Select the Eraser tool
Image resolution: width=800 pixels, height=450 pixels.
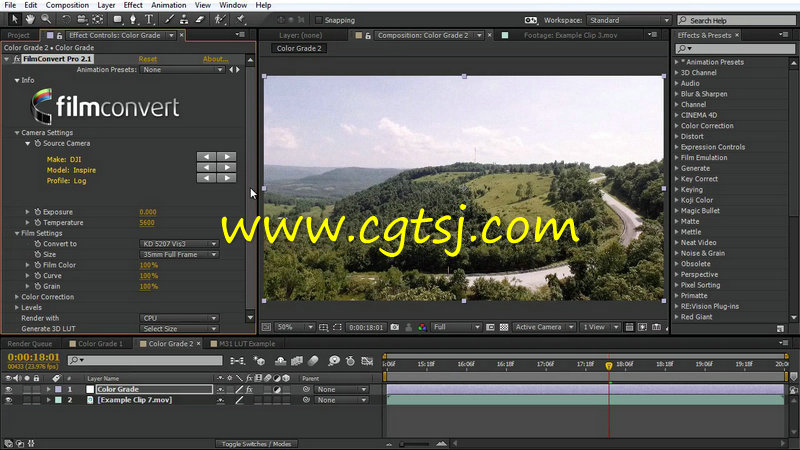pos(200,19)
